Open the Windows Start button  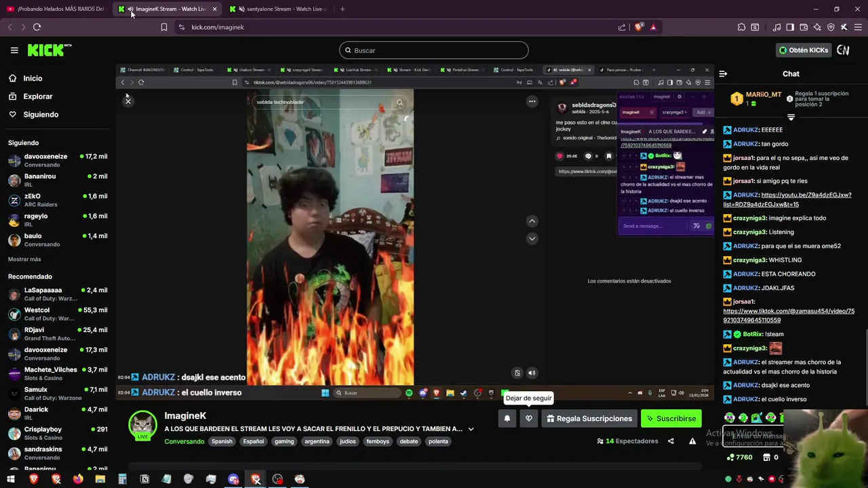(12, 479)
